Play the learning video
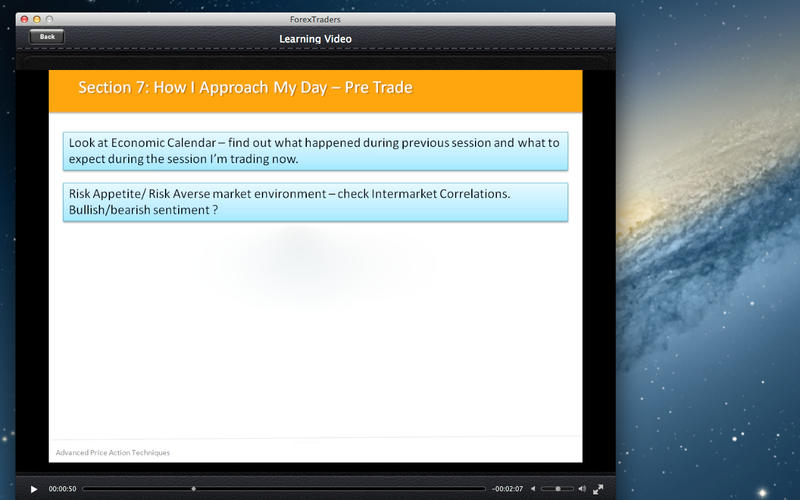 pos(34,489)
